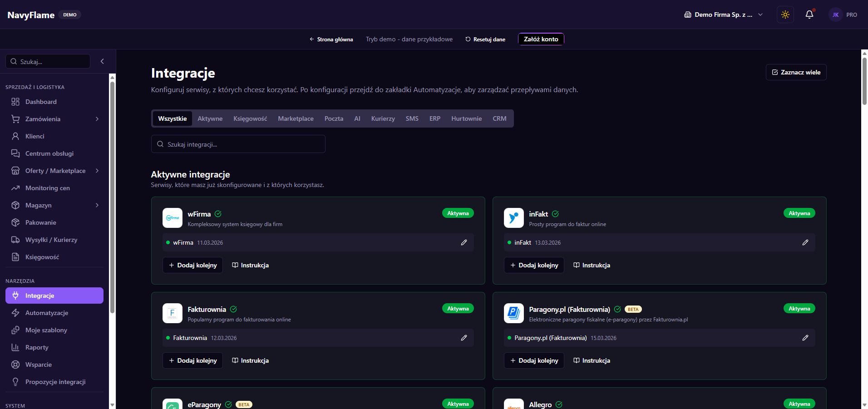Click the Szukaj integracji search field
Image resolution: width=868 pixels, height=409 pixels.
238,144
